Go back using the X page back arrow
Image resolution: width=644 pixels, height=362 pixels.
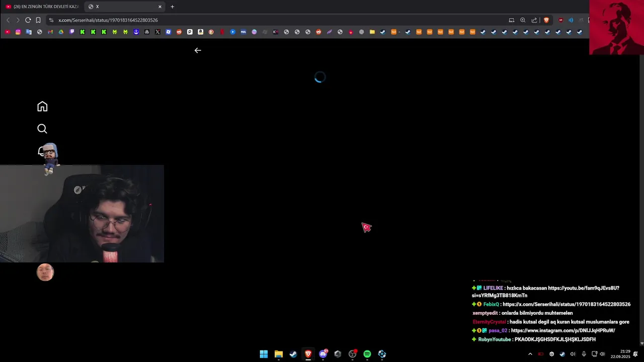pos(198,50)
